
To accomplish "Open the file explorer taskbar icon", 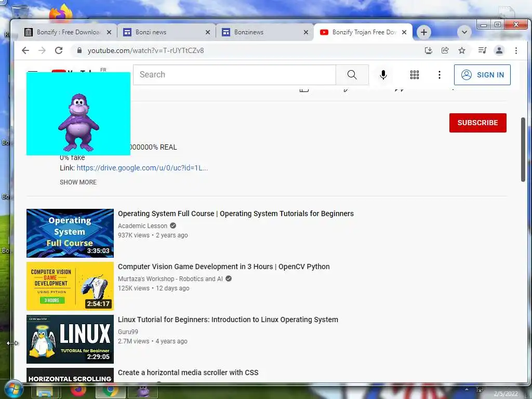I will coord(45,392).
